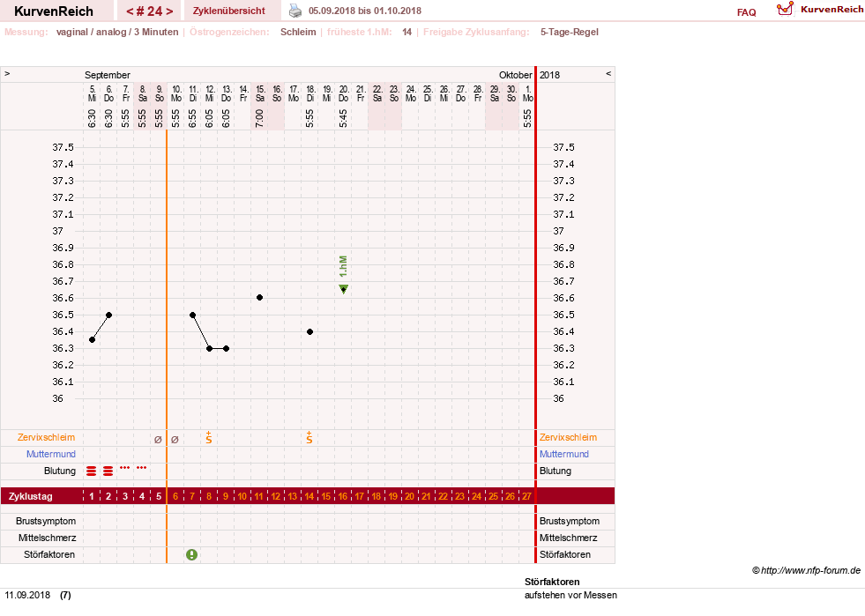Click temperature point 36.5 on 11. Di
The image size is (865, 616).
click(192, 315)
